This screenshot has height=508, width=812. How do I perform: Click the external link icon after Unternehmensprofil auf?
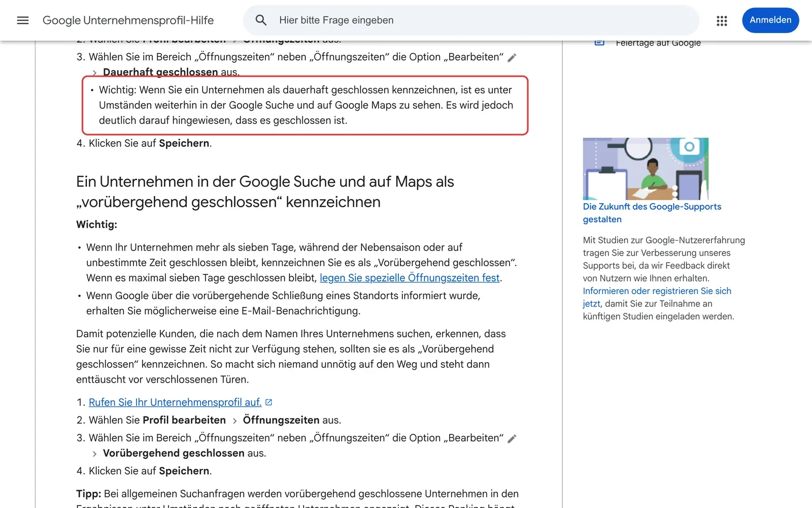(x=269, y=402)
